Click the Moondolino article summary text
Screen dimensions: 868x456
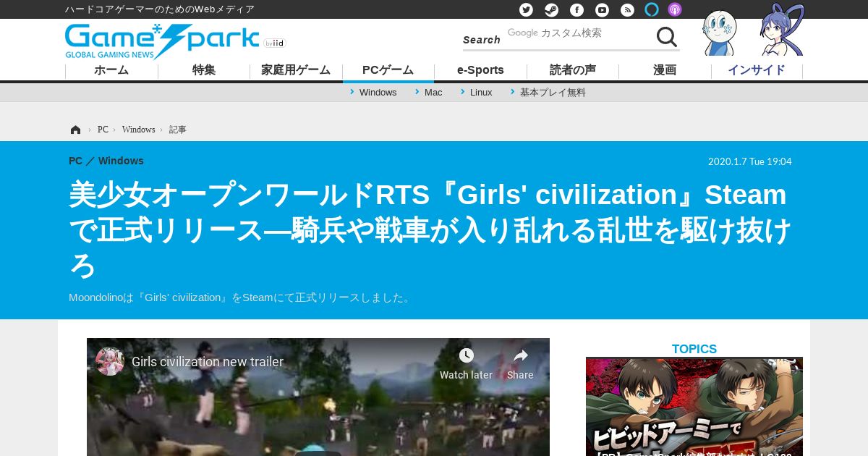point(241,297)
